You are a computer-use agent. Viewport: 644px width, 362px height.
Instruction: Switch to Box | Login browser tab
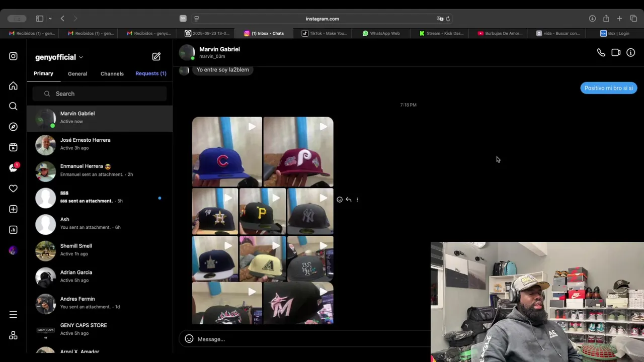click(615, 33)
